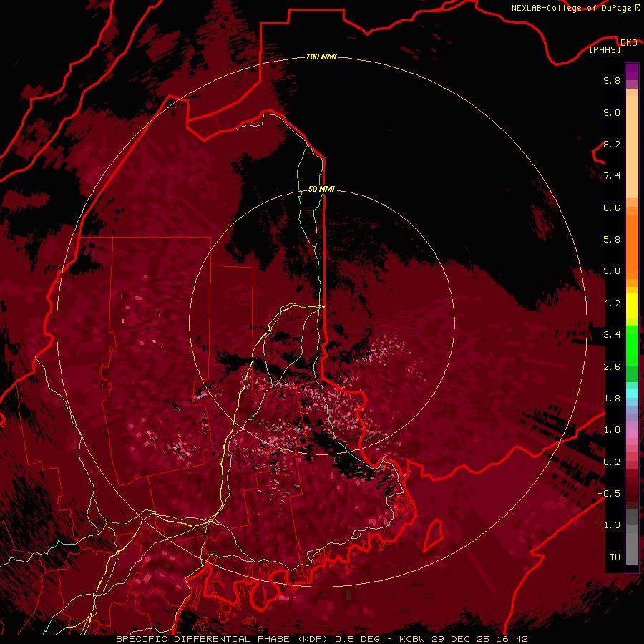The image size is (644, 644).
Task: Click the 0.2 value on color scale
Action: click(612, 462)
